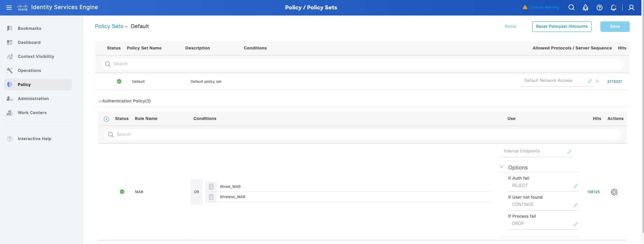Collapse the Authentication Policy section
Viewport: 644px width, 244px height.
click(100, 101)
